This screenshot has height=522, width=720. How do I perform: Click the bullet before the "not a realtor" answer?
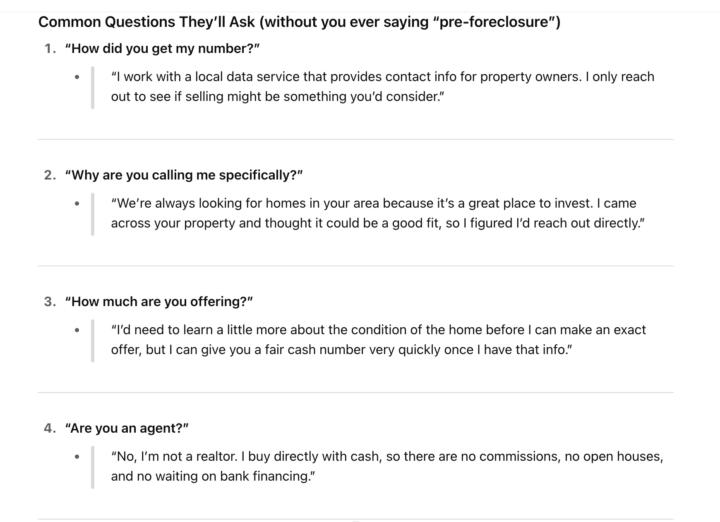pyautogui.click(x=77, y=457)
